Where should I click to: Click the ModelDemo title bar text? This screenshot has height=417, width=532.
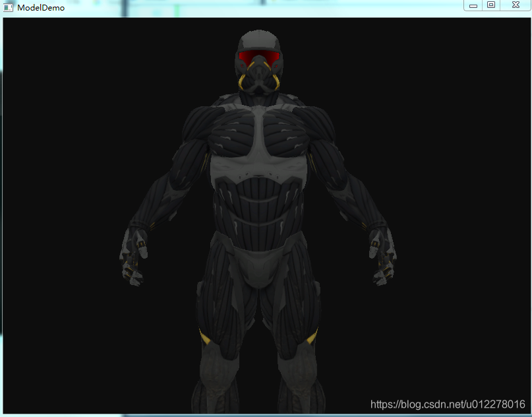(41, 7)
